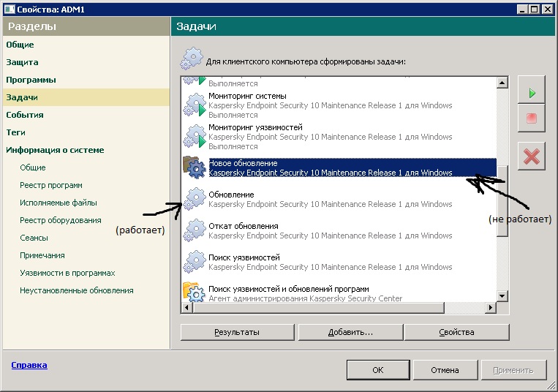The width and height of the screenshot is (558, 392).
Task: Select Поиск уязвимостей и обновлений программ task name
Action: [x=289, y=289]
